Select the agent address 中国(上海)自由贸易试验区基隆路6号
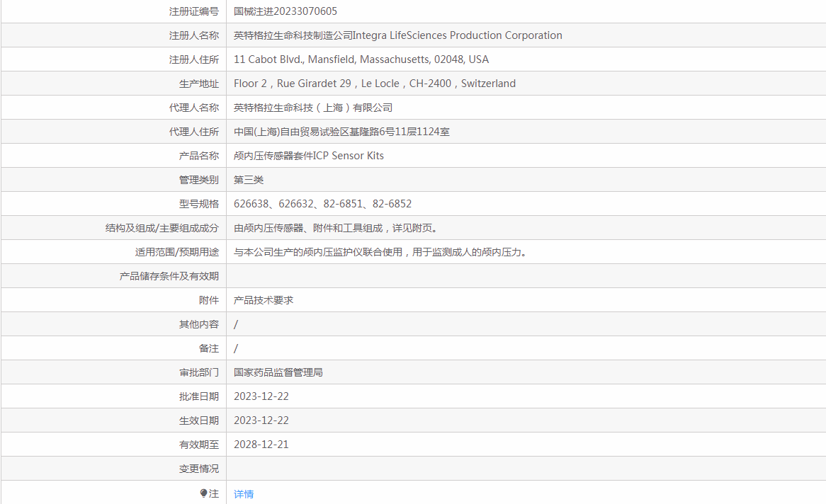Image resolution: width=826 pixels, height=504 pixels. click(342, 132)
